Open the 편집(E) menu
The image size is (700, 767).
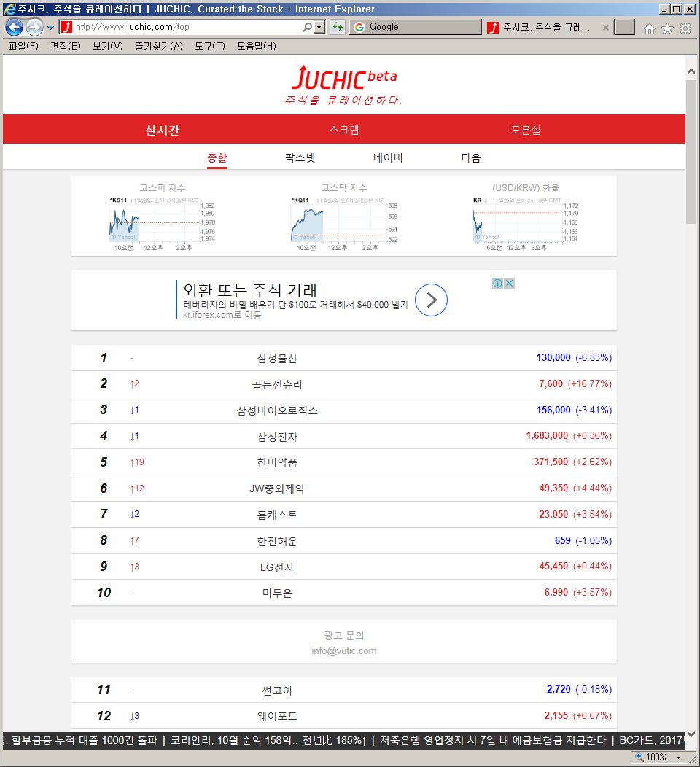click(x=66, y=46)
